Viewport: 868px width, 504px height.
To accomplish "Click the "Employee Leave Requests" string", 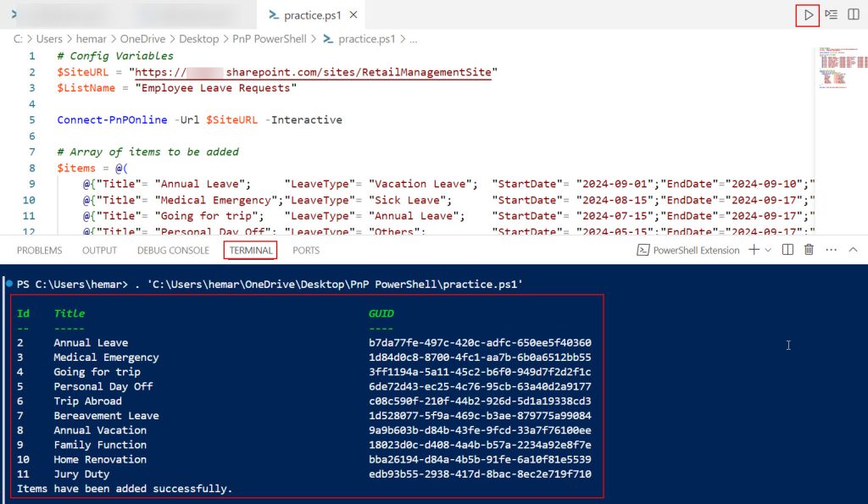I will click(216, 88).
